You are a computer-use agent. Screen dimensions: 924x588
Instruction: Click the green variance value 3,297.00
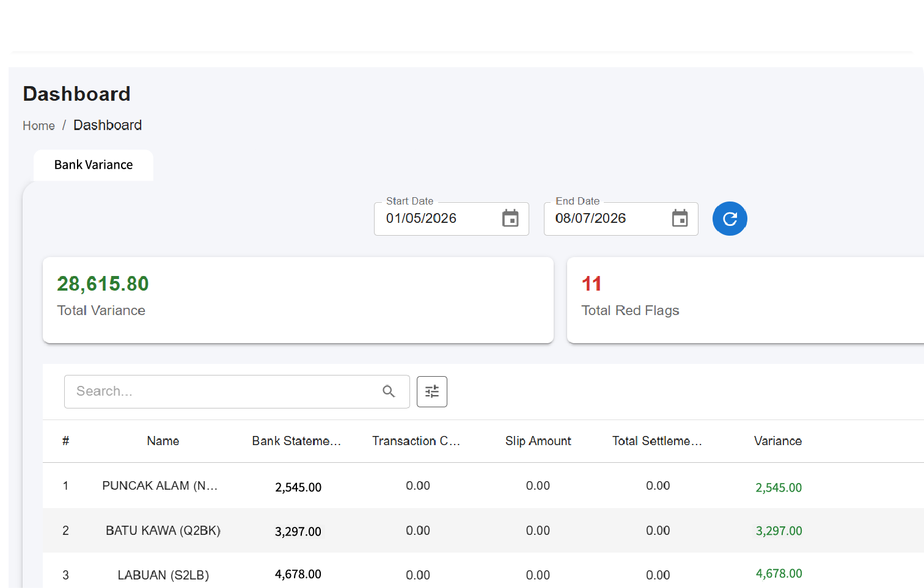pyautogui.click(x=779, y=531)
